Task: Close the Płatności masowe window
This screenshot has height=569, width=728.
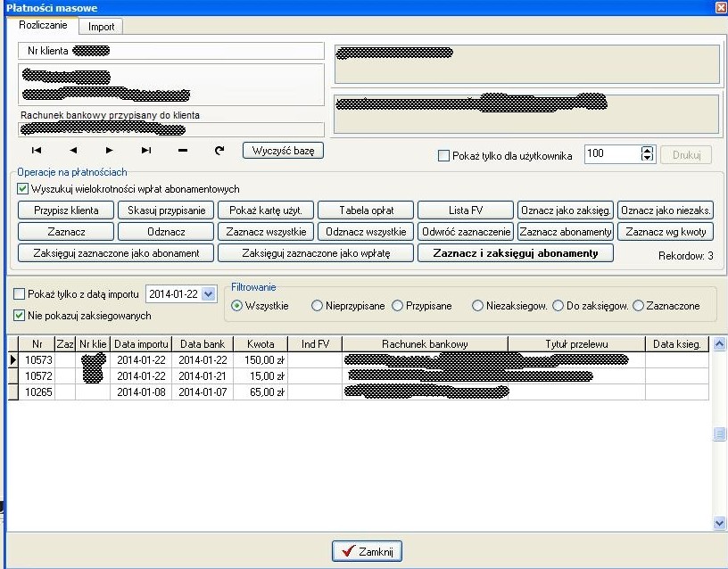Action: pyautogui.click(x=719, y=7)
